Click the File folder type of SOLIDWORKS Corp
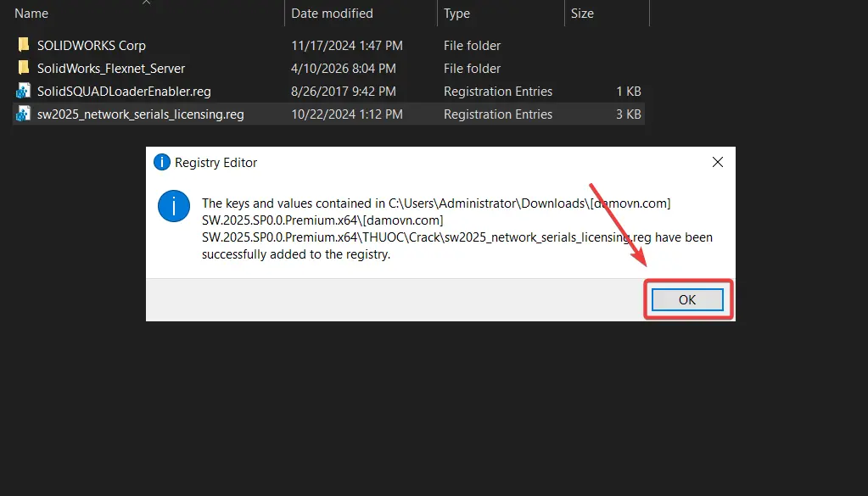 [473, 45]
